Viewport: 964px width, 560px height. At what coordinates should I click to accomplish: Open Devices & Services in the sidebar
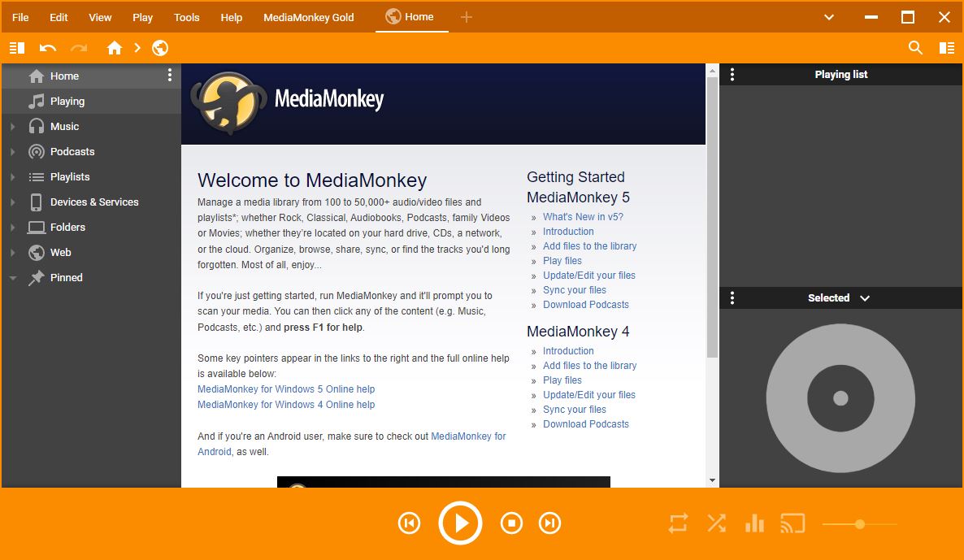click(92, 202)
